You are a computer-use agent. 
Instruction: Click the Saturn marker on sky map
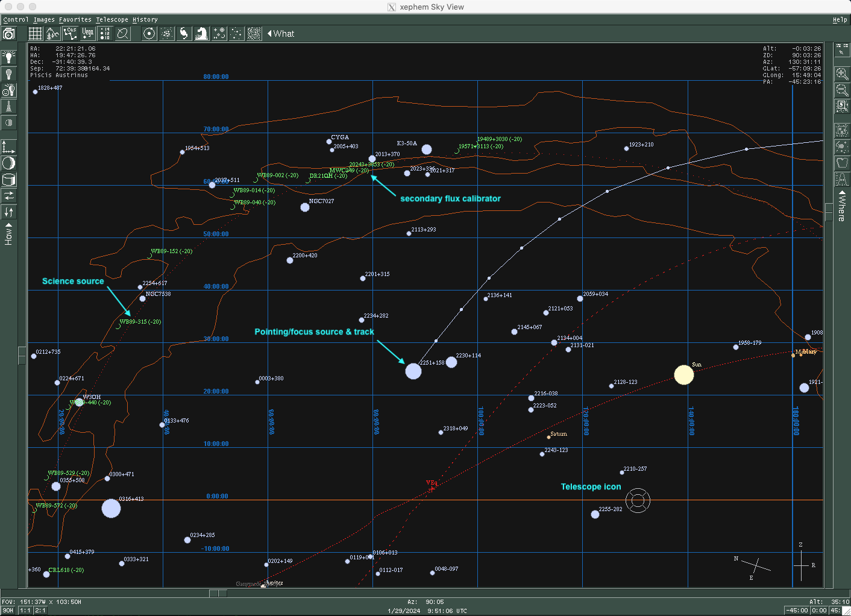pyautogui.click(x=548, y=437)
